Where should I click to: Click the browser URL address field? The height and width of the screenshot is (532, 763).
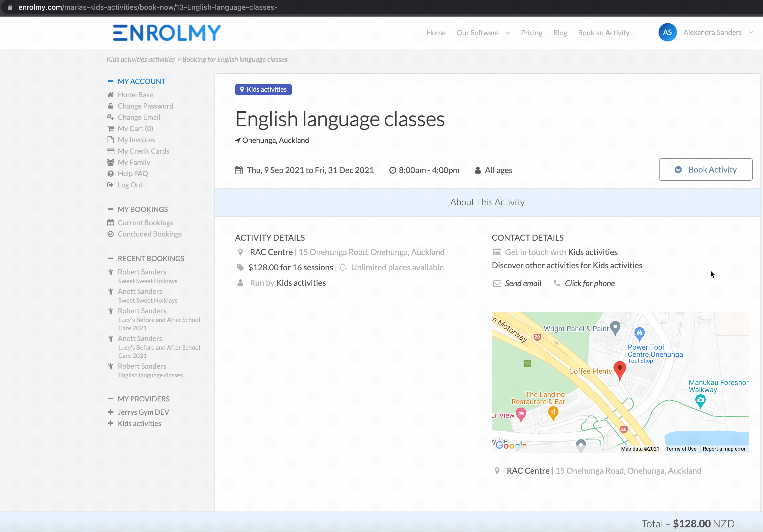148,7
